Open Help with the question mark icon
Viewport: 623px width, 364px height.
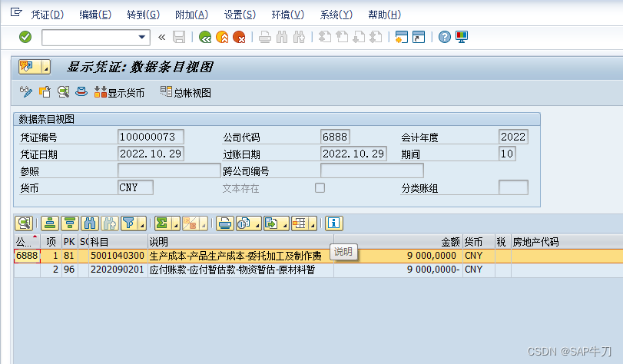coord(445,37)
